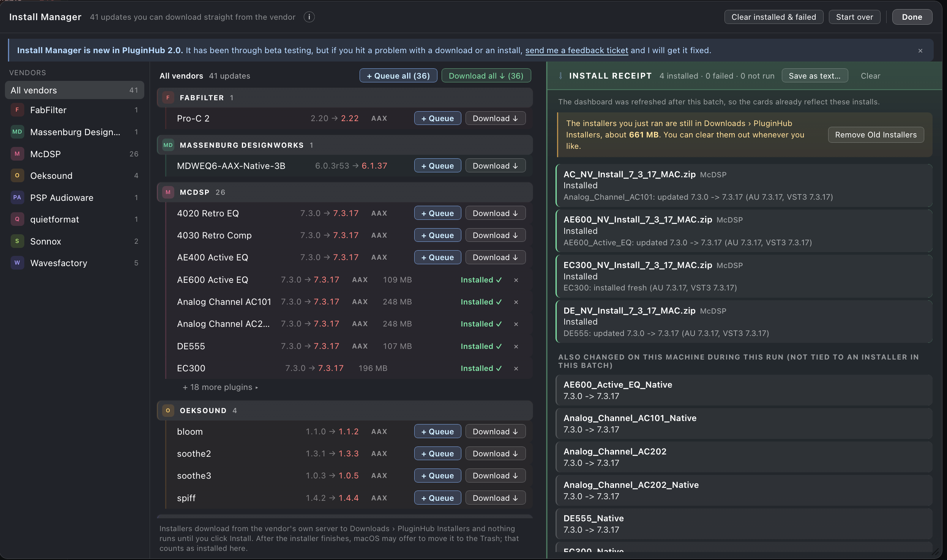Screen dimensions: 947x560
Task: Download the spiff update
Action: [x=496, y=498]
